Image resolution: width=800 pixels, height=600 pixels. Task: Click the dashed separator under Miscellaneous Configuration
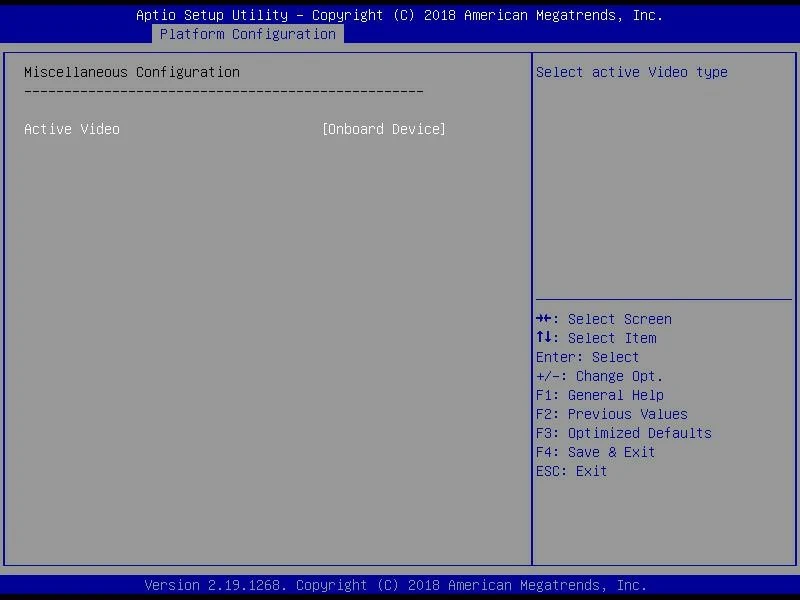[223, 91]
